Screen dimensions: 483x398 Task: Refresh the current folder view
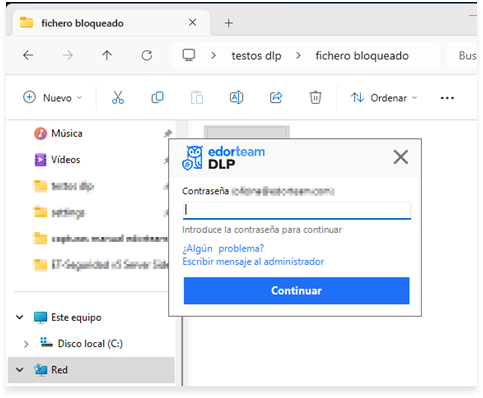click(x=147, y=55)
